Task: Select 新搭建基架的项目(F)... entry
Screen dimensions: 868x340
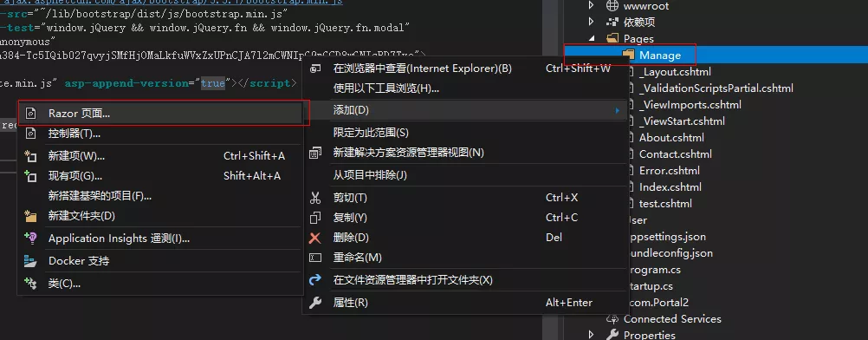Action: pos(160,196)
